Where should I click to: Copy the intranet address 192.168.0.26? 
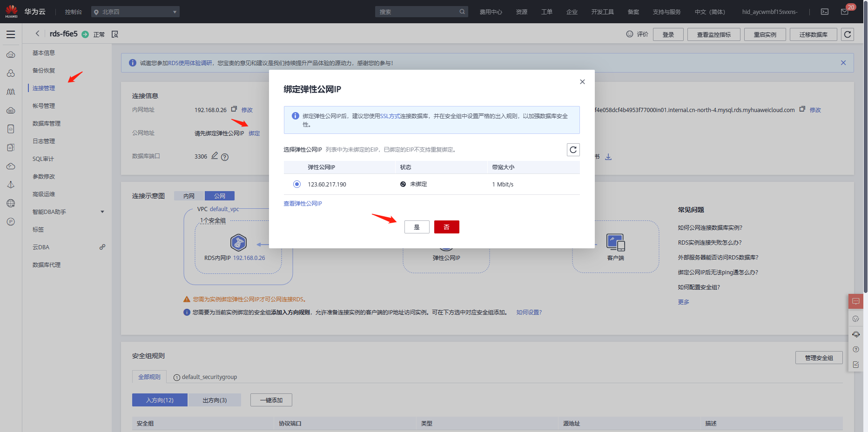(234, 109)
